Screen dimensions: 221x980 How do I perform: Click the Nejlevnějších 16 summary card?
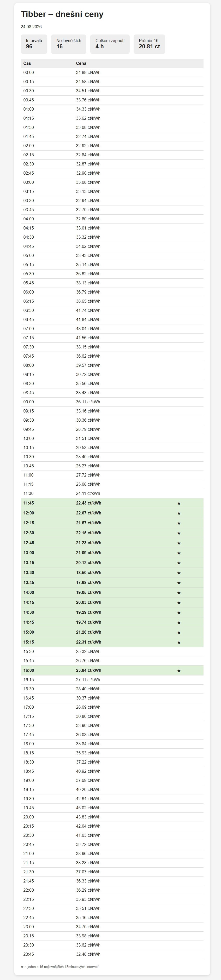click(69, 44)
